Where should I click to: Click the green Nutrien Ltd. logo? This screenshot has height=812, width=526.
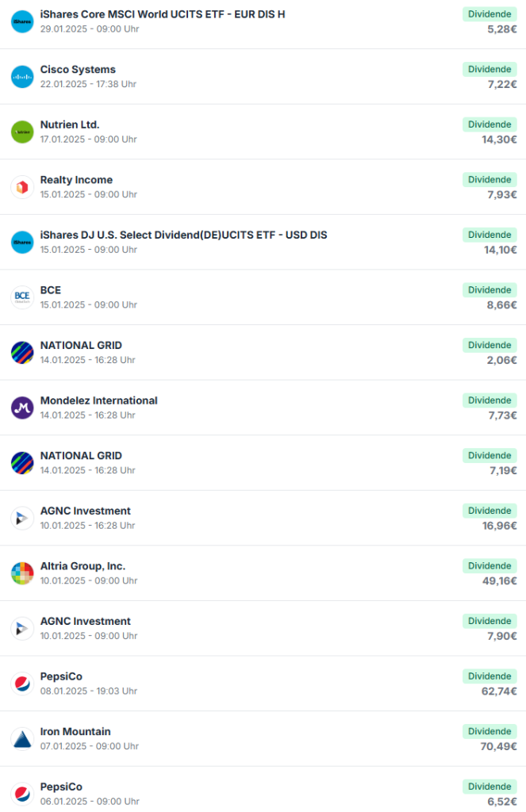pos(22,132)
